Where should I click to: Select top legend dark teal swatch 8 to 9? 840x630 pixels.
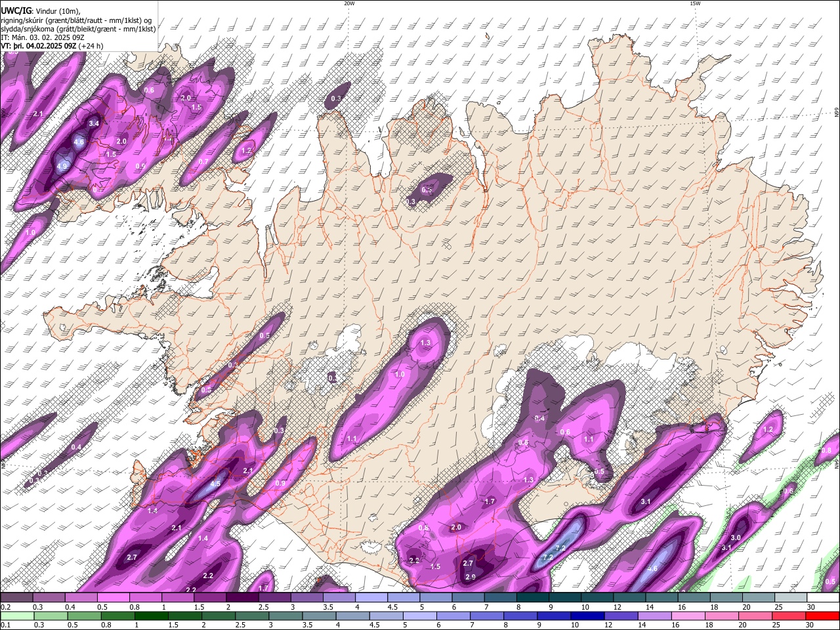tap(533, 597)
